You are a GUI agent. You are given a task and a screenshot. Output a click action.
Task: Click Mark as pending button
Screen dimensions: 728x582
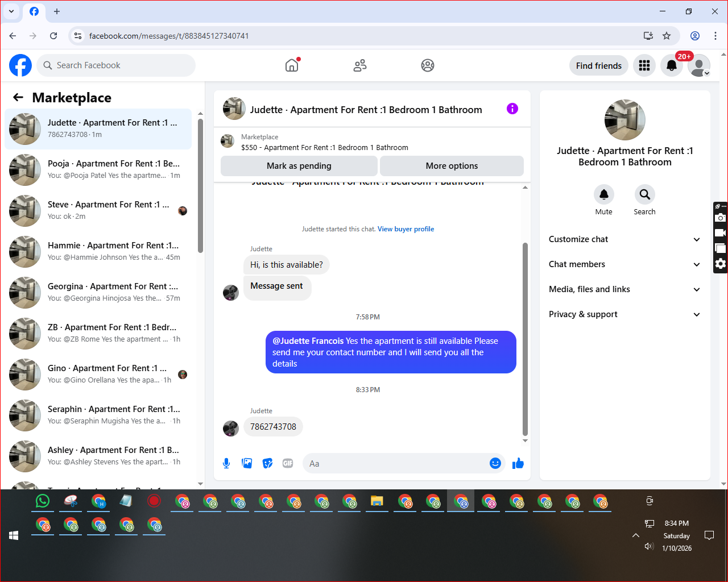tap(299, 166)
